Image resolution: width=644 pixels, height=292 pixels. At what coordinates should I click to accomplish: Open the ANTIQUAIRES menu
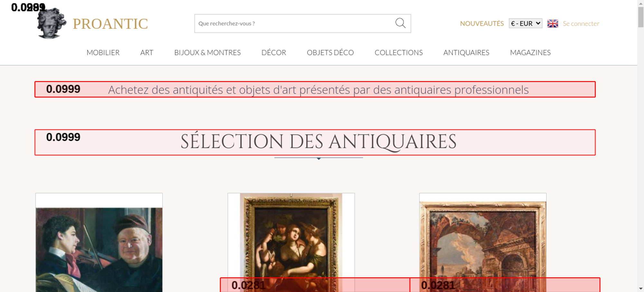[466, 52]
